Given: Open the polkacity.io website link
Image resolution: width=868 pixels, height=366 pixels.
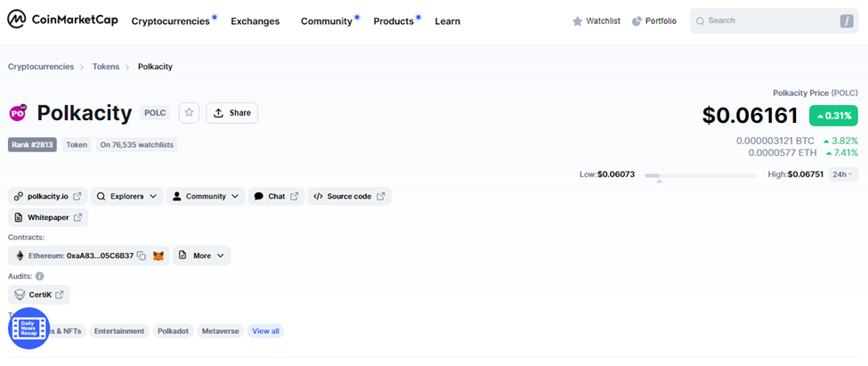Looking at the screenshot, I should click(48, 196).
